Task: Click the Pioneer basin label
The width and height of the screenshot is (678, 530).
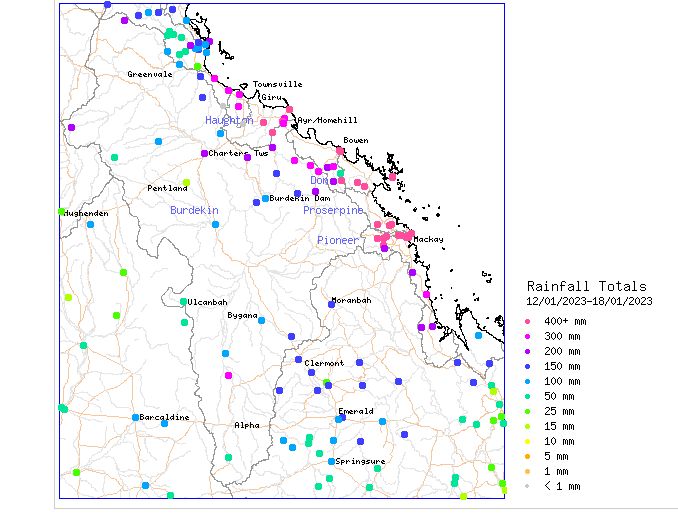Action: (338, 240)
